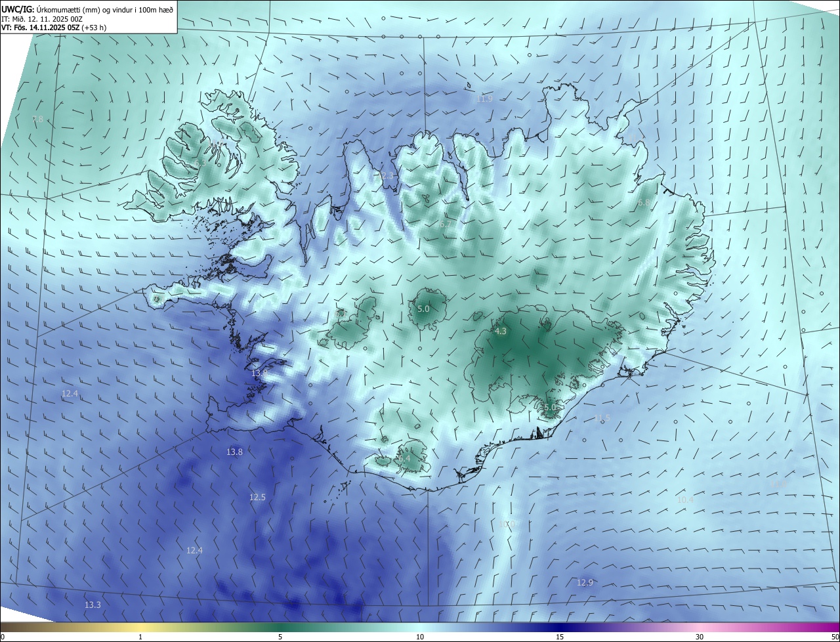This screenshot has width=840, height=642.
Task: Click the 12.5 value label
Action: click(257, 498)
